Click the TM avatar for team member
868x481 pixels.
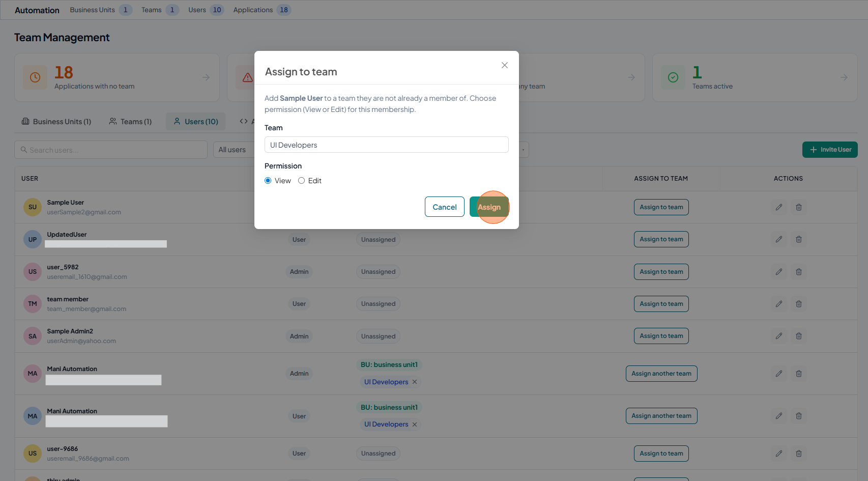(33, 304)
